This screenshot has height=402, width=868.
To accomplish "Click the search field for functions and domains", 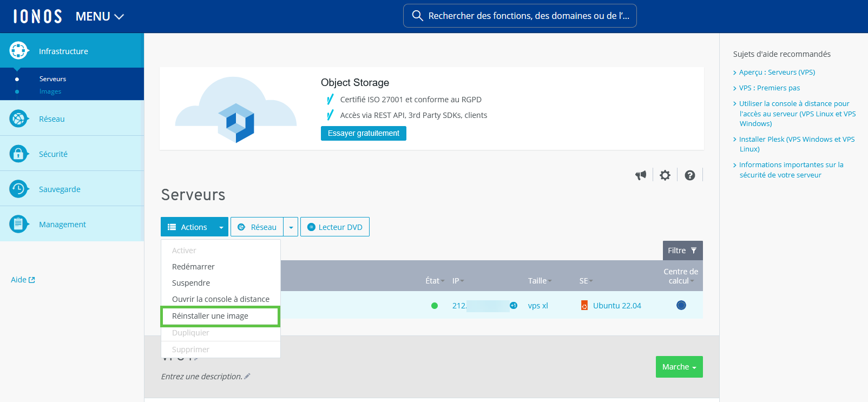I will click(520, 16).
